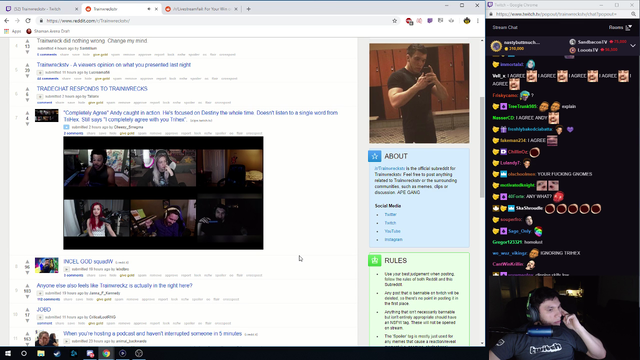
Task: Expand the chat leaderboard chevron
Action: coord(633,46)
